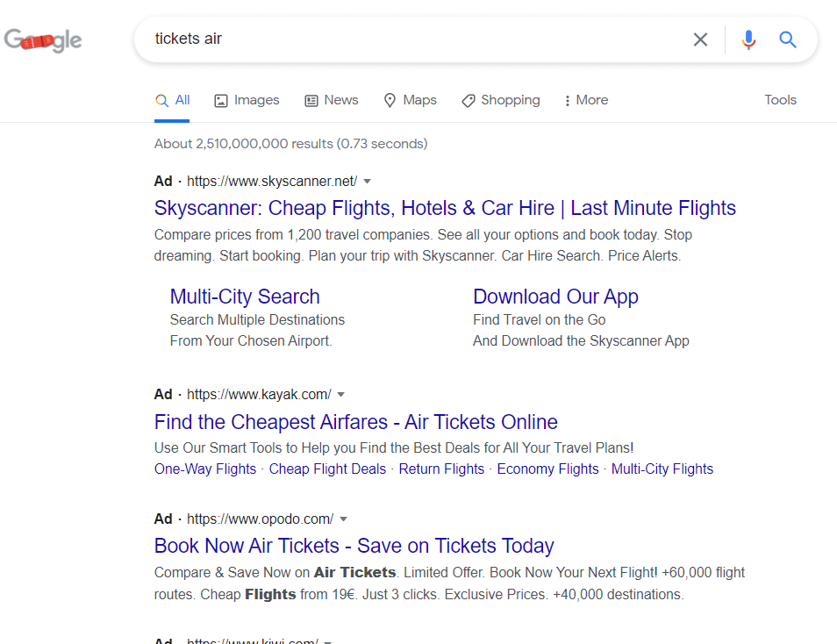Expand Kayak ad URL dropdown arrow
Screen dimensions: 837x644
pyautogui.click(x=341, y=395)
